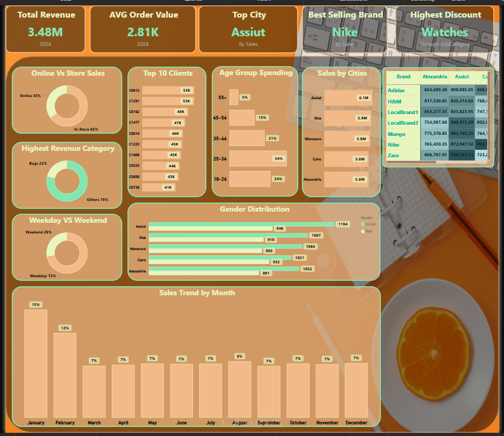This screenshot has height=436, width=504.
Task: Click client C1477 bar showing 47K
Action: tap(164, 123)
